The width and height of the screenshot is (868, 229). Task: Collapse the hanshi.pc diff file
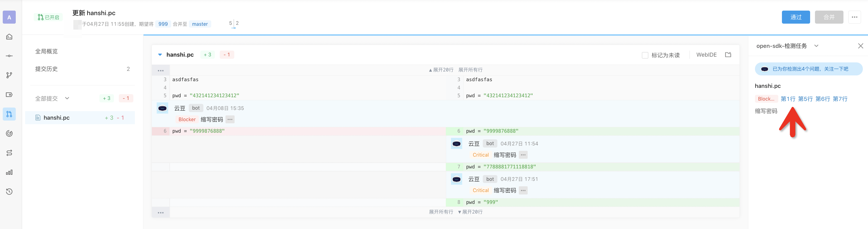[x=160, y=55]
